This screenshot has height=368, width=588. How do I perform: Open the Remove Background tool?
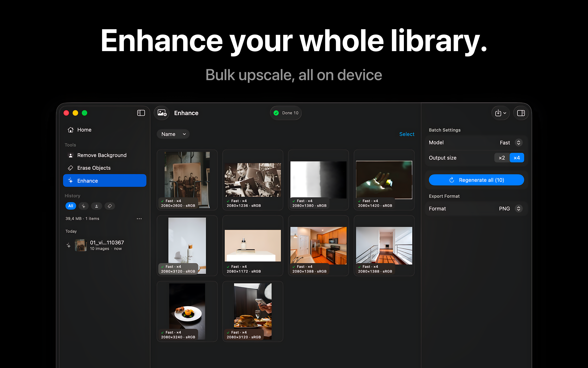(x=105, y=155)
